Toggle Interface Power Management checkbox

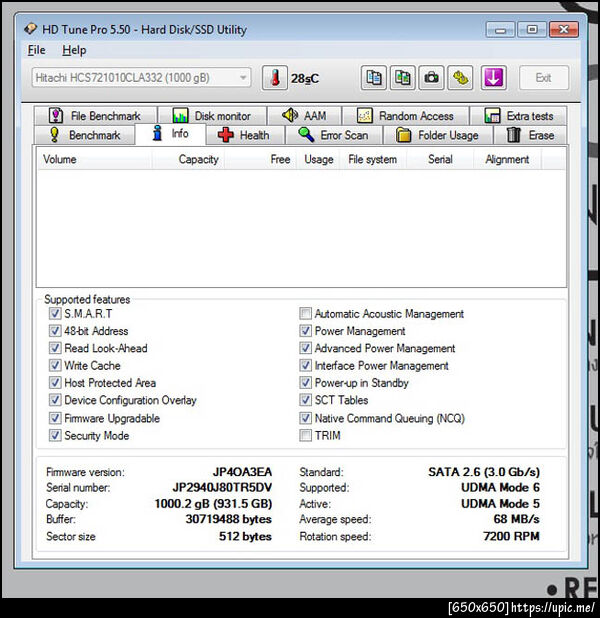point(305,365)
